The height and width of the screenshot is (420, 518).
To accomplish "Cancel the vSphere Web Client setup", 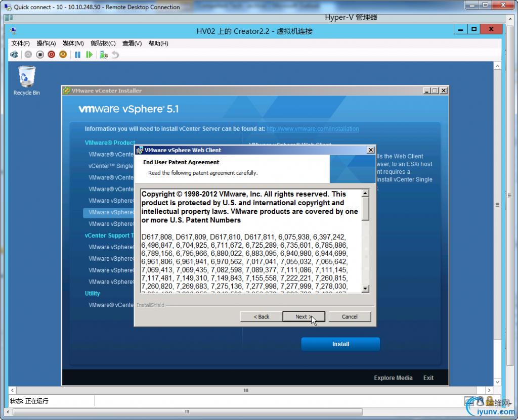I will click(350, 317).
